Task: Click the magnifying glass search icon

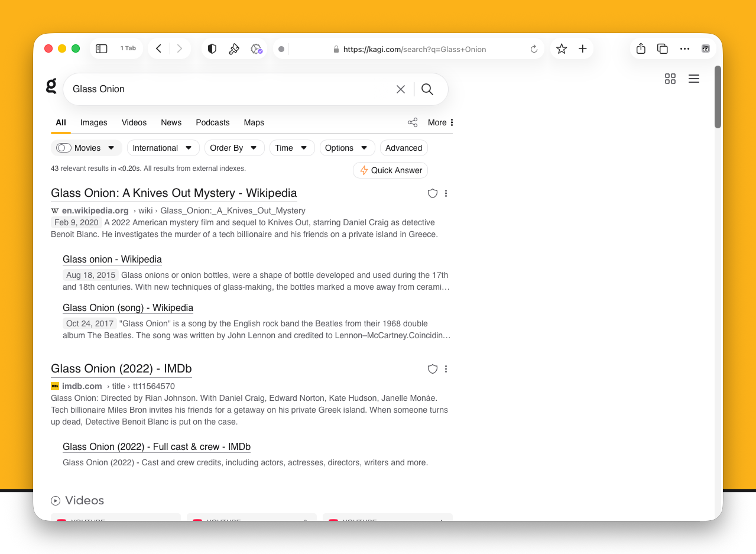Action: pos(427,89)
